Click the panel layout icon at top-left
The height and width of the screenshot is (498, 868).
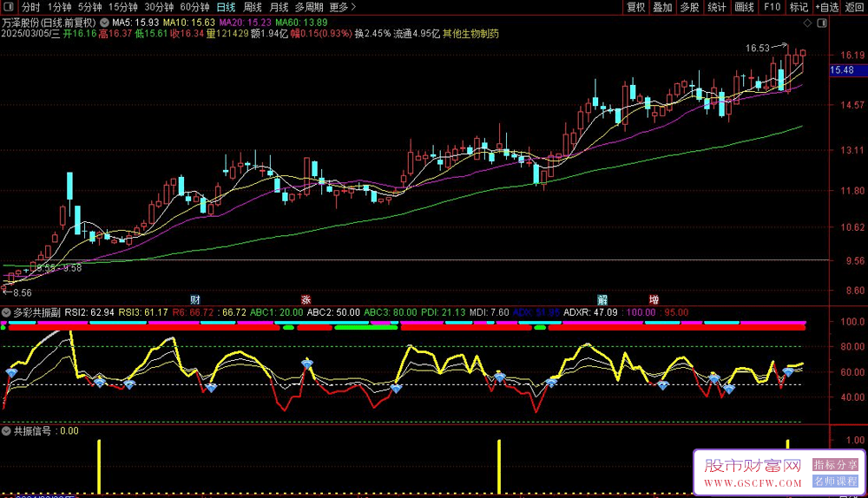tap(8, 7)
